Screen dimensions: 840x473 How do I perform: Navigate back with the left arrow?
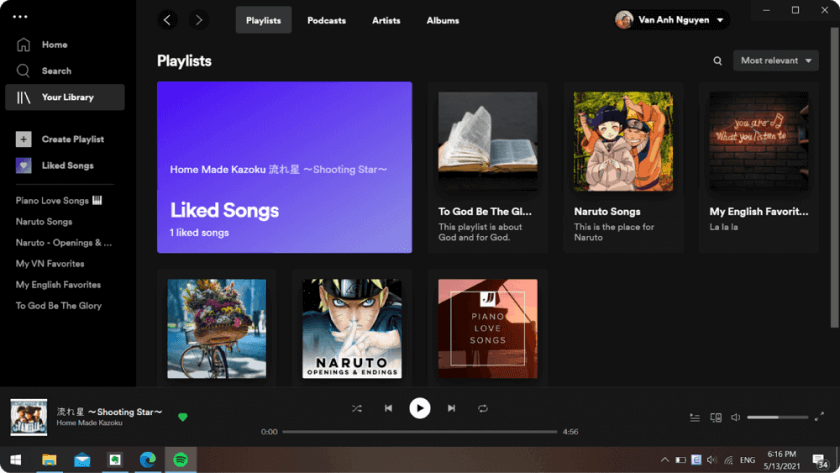tap(167, 20)
